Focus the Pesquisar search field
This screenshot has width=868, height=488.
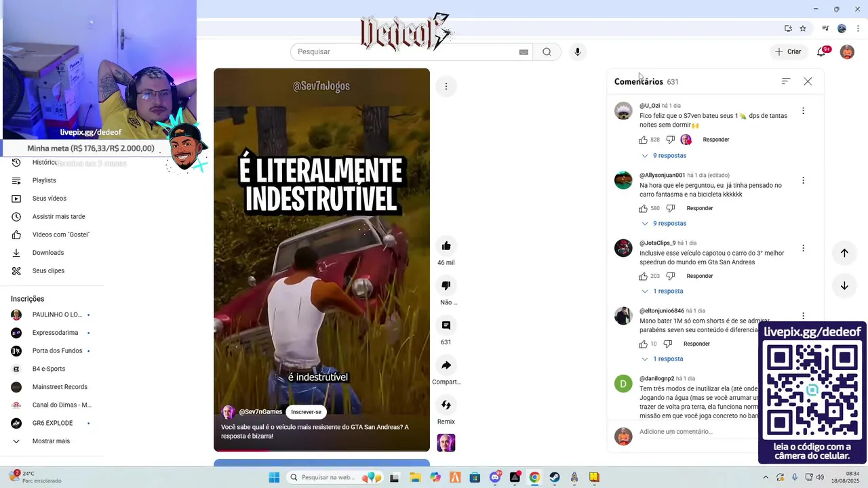pyautogui.click(x=407, y=52)
